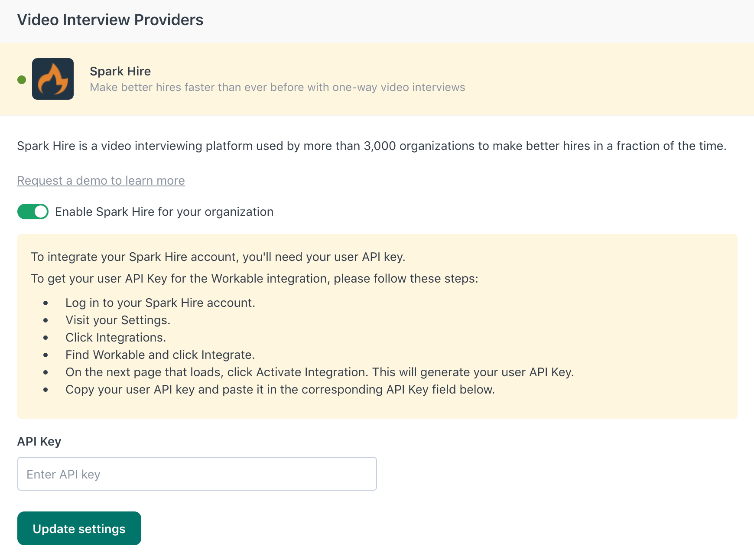Click the Visit your Settings step

pos(118,320)
